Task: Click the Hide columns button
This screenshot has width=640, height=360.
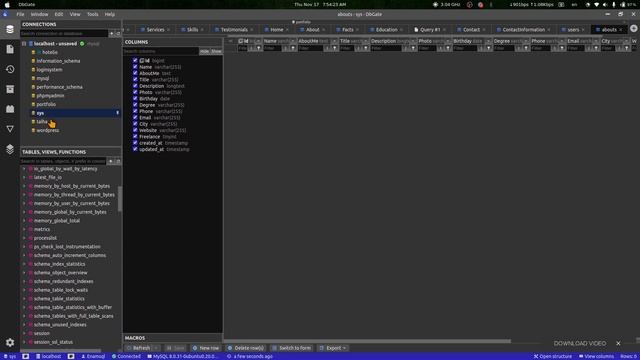Action: 204,51
